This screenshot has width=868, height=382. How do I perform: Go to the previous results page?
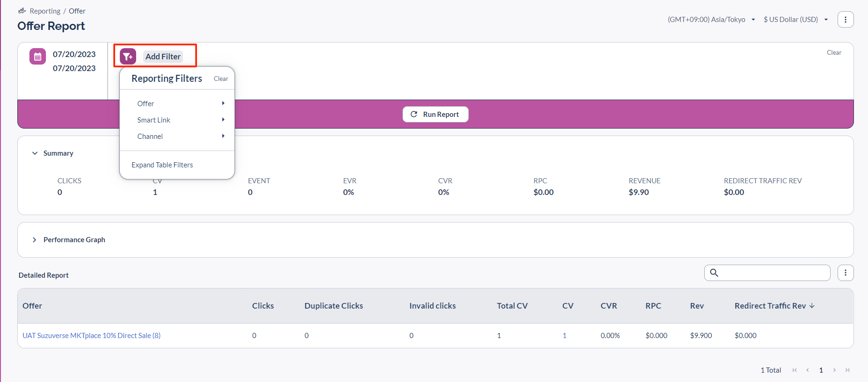808,370
